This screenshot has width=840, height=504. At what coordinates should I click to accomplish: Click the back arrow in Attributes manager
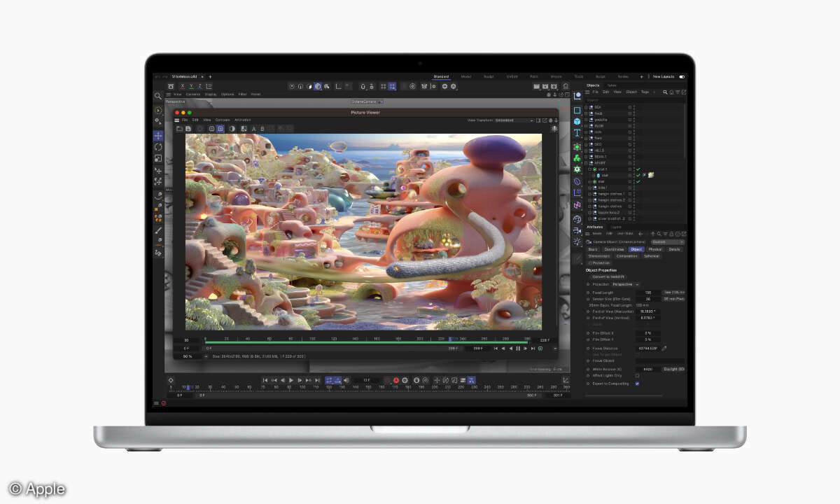pyautogui.click(x=640, y=233)
